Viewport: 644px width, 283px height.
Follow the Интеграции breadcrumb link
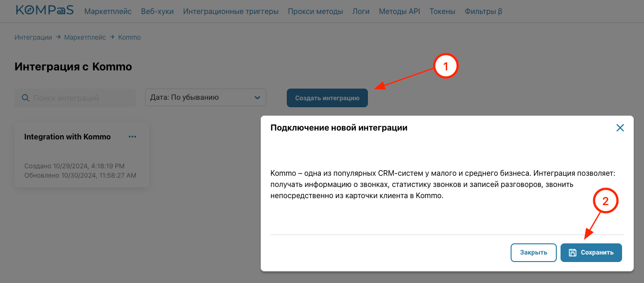[33, 37]
